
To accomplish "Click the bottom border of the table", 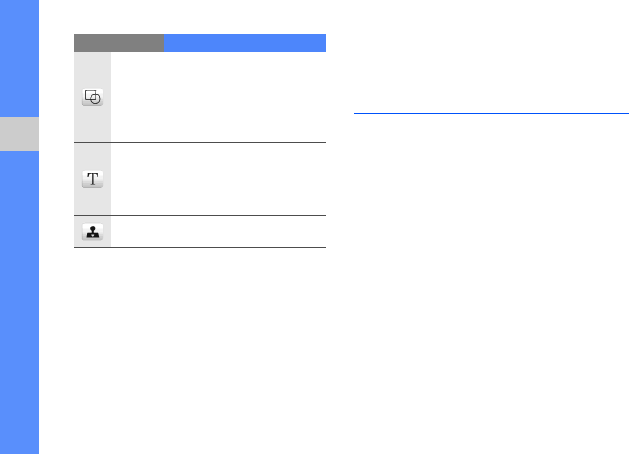I will 200,247.
